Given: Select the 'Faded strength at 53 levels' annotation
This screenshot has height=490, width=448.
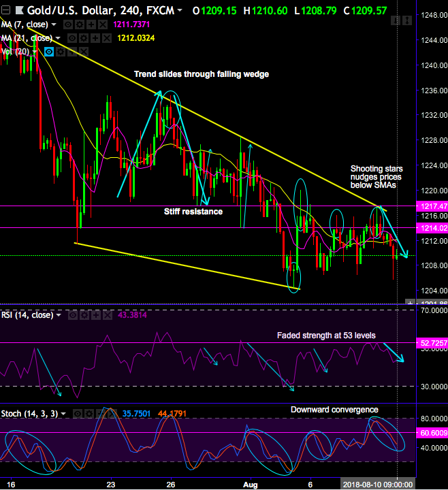Looking at the screenshot, I should 326,336.
